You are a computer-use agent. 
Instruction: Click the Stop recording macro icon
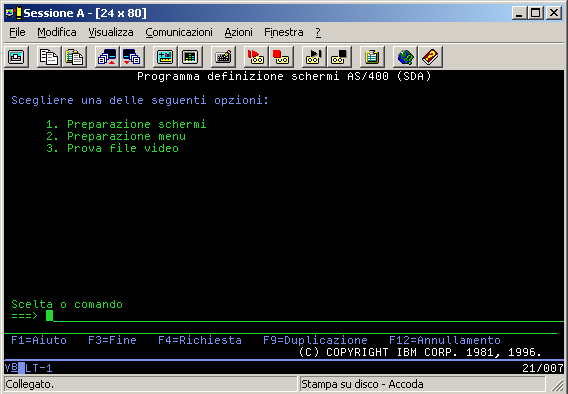(x=281, y=57)
